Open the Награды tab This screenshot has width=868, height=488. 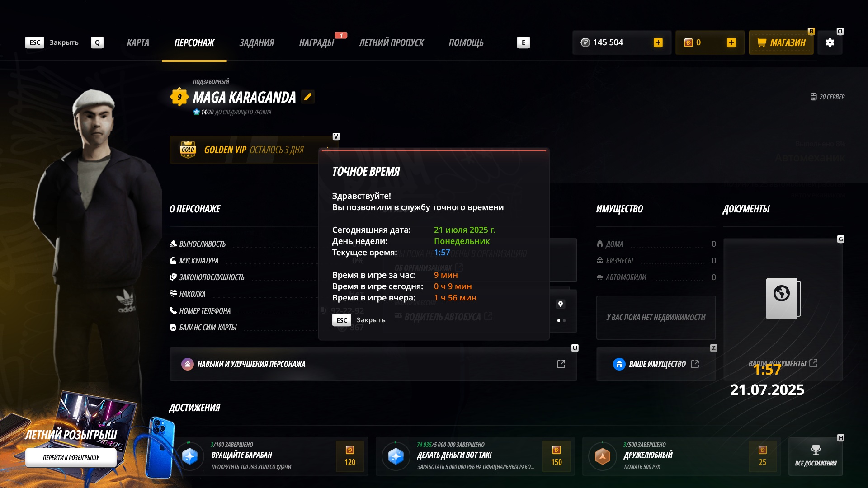pos(316,42)
